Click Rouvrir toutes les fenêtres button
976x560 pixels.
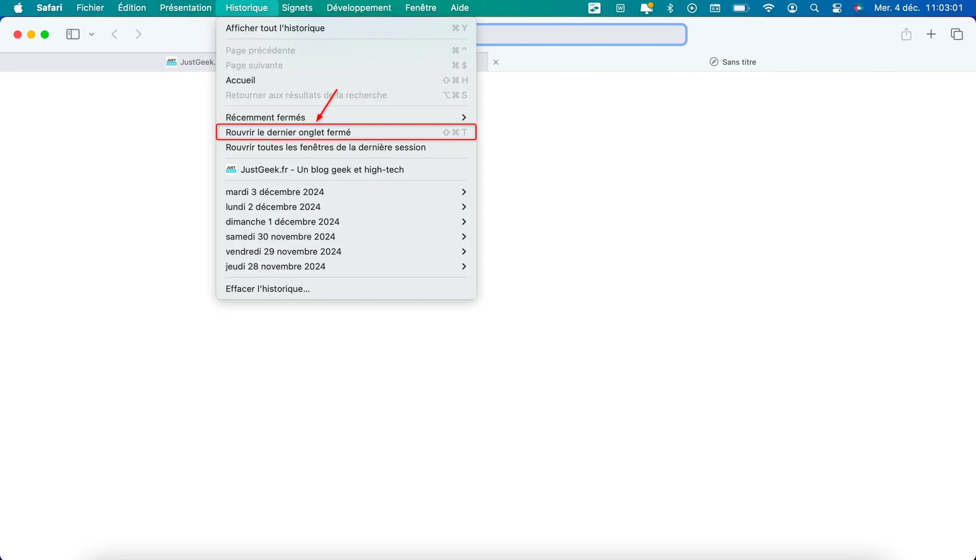(326, 147)
